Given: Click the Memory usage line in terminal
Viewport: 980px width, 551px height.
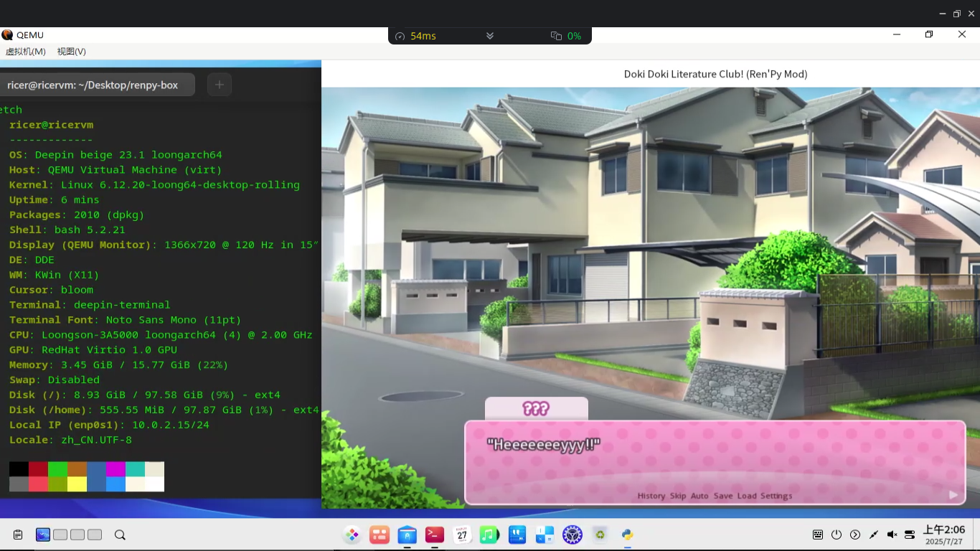Looking at the screenshot, I should point(118,365).
